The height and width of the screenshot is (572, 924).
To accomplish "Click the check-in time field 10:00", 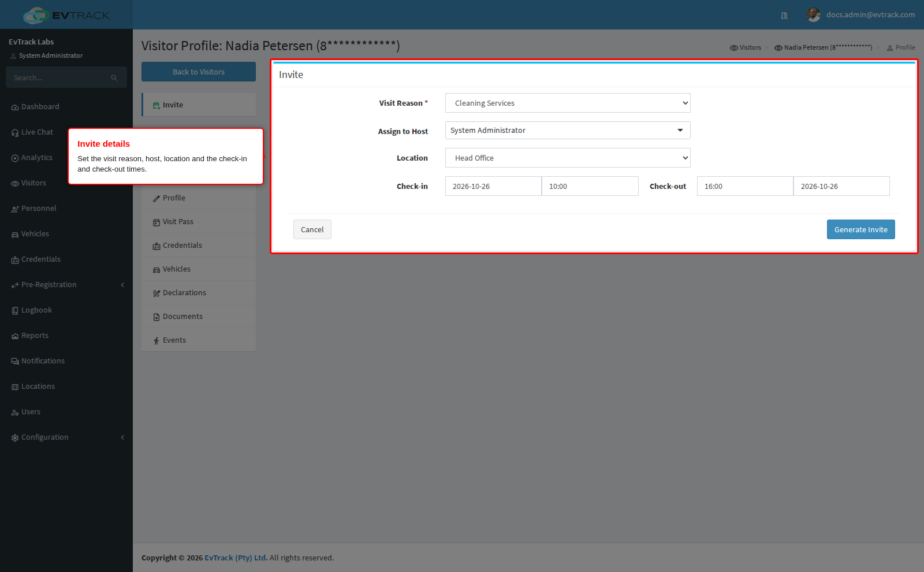I will click(x=590, y=186).
